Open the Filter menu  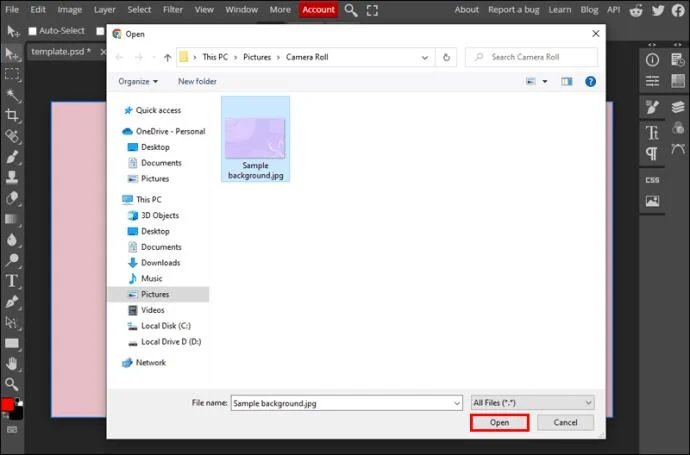(x=172, y=10)
